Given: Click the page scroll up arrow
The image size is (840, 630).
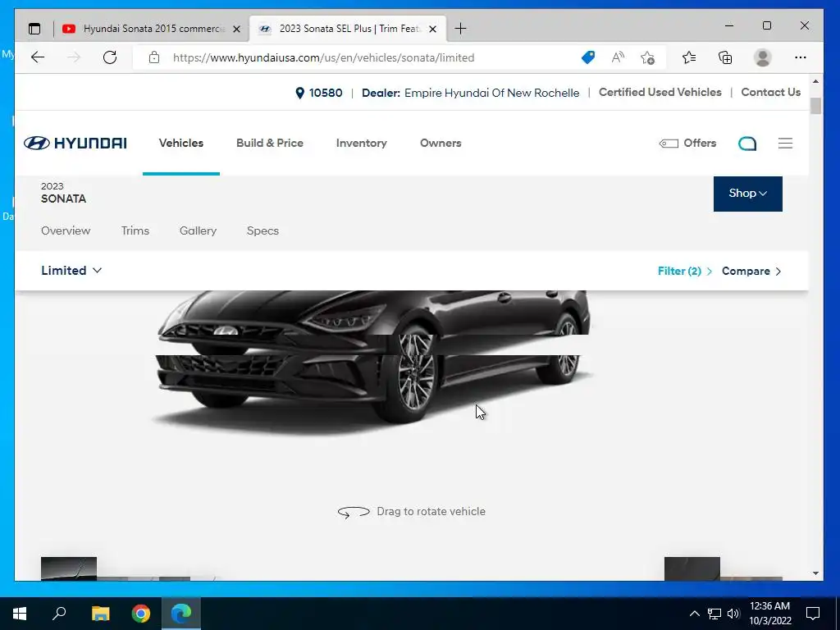Looking at the screenshot, I should [815, 81].
